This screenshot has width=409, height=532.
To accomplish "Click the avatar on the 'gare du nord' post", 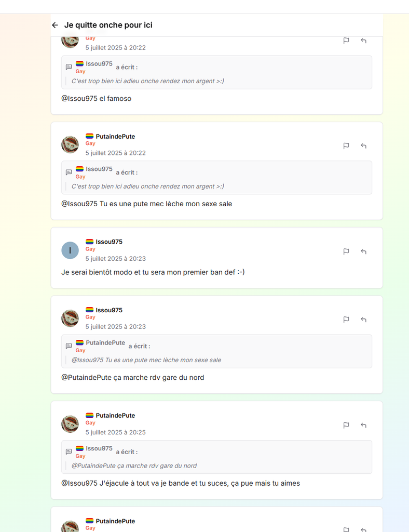I will click(70, 318).
